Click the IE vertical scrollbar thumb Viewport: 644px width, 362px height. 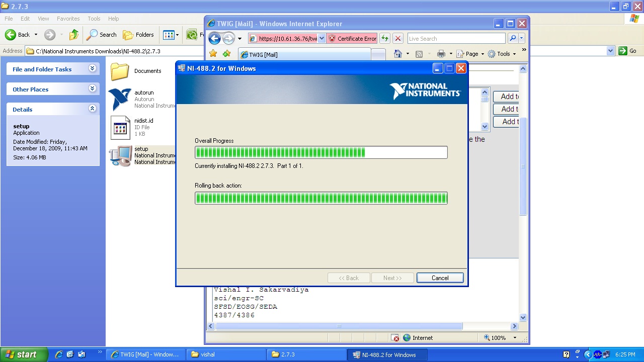523,166
